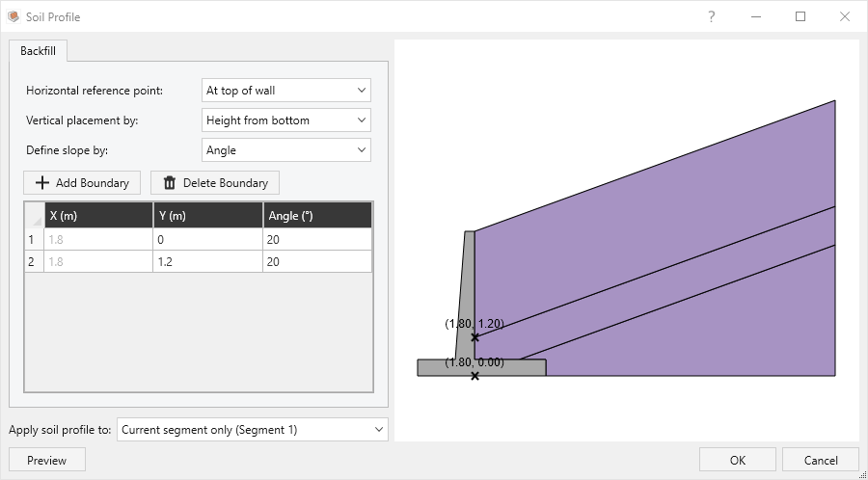Click the Preview button
The image size is (868, 480).
pos(47,460)
